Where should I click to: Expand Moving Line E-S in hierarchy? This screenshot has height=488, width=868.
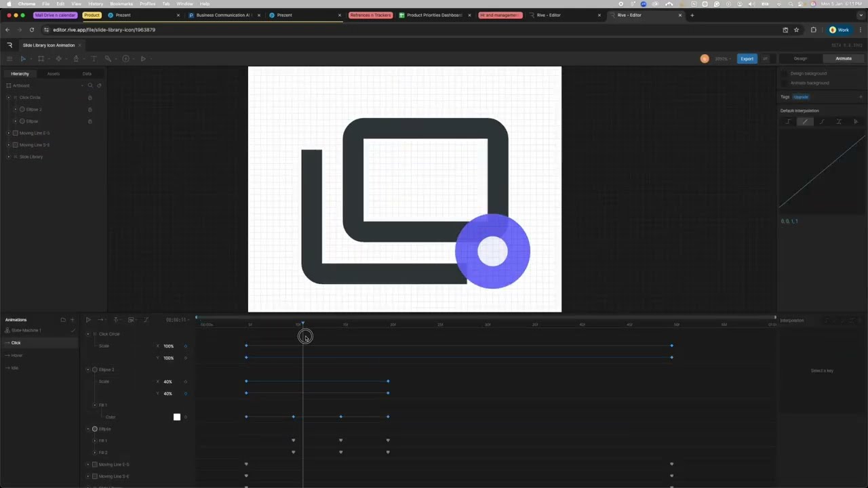coord(9,133)
